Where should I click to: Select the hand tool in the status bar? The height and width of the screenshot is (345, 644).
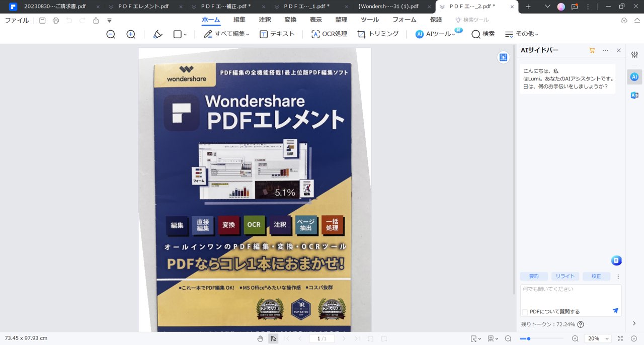(x=260, y=338)
